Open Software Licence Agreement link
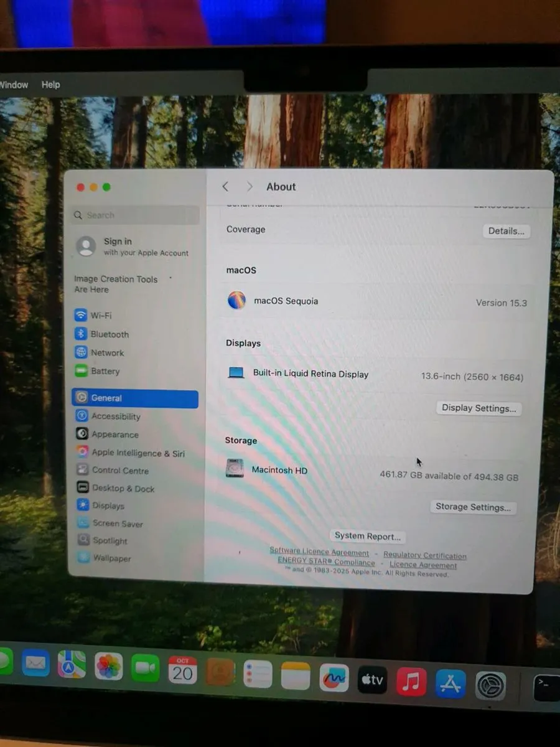The height and width of the screenshot is (747, 560). (319, 552)
